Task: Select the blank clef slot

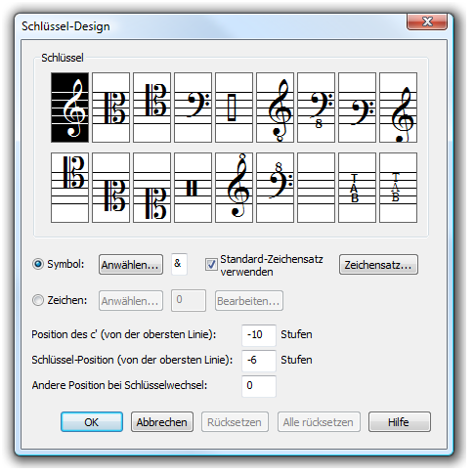Action: pyautogui.click(x=316, y=188)
